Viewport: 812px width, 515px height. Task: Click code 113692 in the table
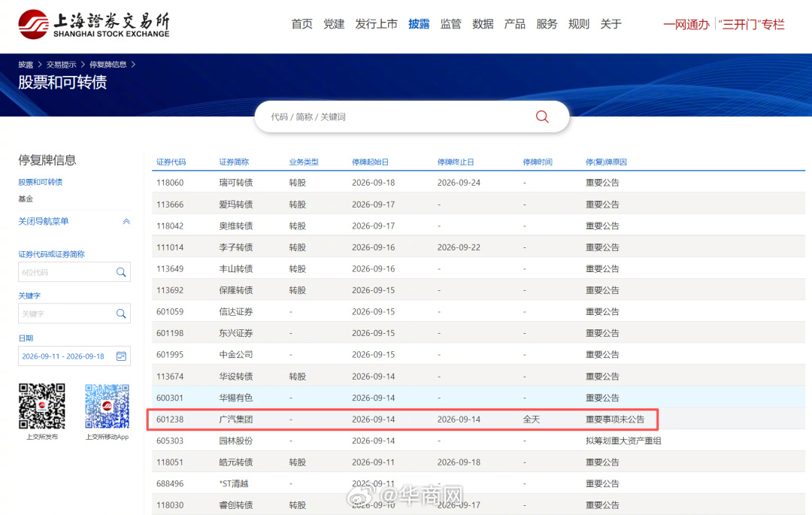[170, 290]
